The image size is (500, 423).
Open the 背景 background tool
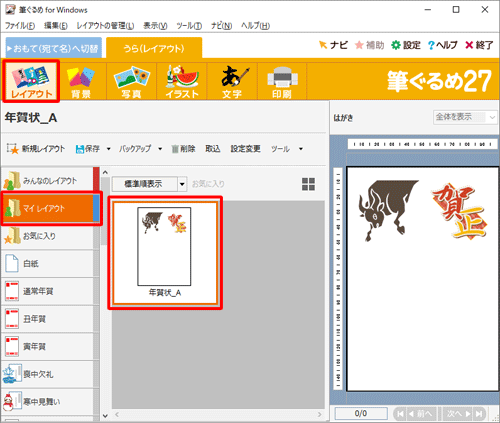pyautogui.click(x=81, y=82)
